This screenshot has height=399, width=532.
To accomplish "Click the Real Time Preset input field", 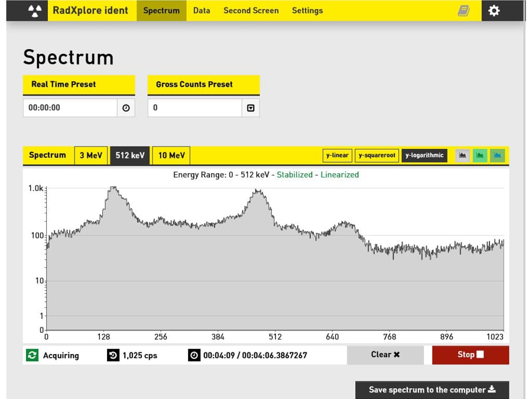I will (x=70, y=108).
